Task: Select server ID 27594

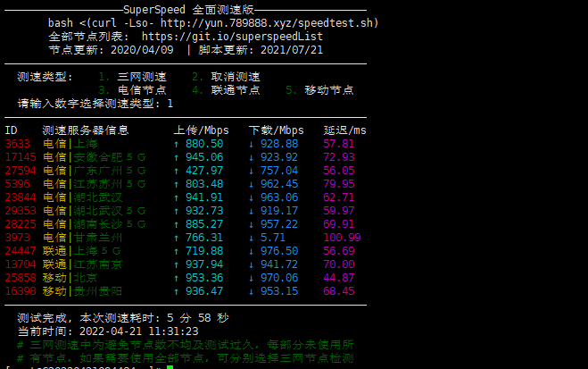Action: pyautogui.click(x=21, y=171)
